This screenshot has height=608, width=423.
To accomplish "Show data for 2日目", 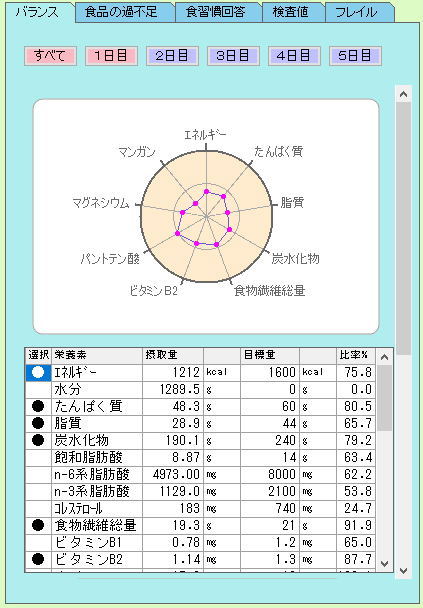I will [x=173, y=56].
